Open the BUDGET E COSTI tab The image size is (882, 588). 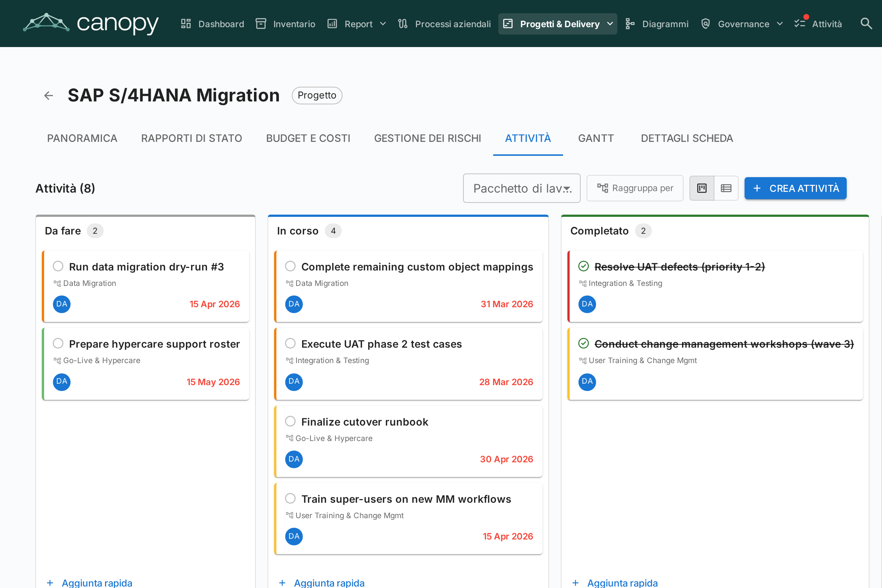tap(308, 139)
